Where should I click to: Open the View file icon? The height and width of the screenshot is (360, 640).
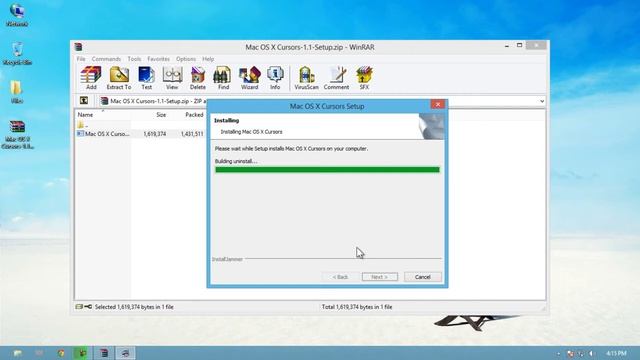click(172, 78)
